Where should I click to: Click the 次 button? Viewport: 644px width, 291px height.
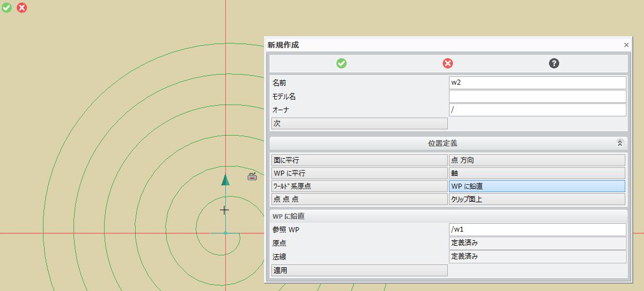(x=360, y=124)
